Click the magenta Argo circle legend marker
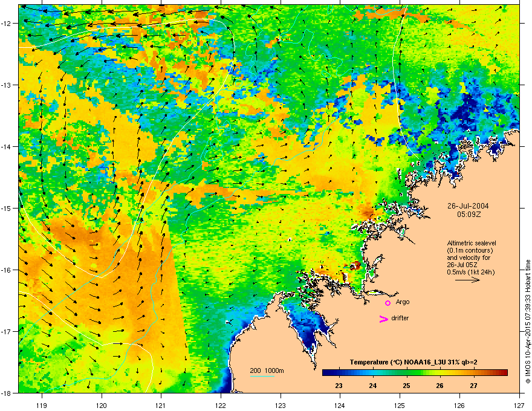The width and height of the screenshot is (532, 411). [x=388, y=303]
